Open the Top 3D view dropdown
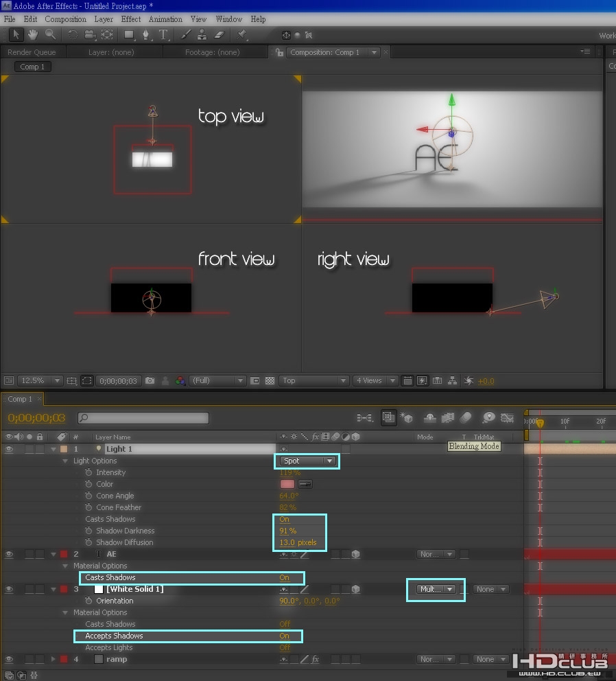 coord(314,380)
